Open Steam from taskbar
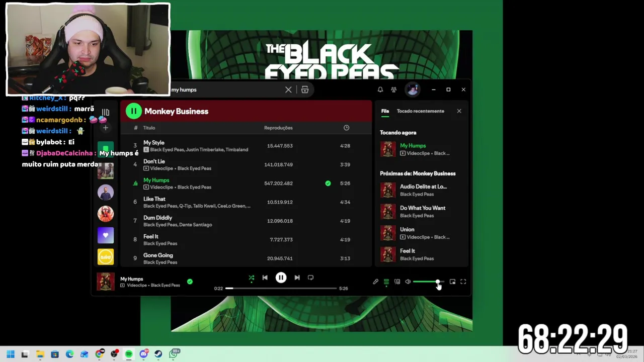Screen dimensions: 644x362 point(158,354)
